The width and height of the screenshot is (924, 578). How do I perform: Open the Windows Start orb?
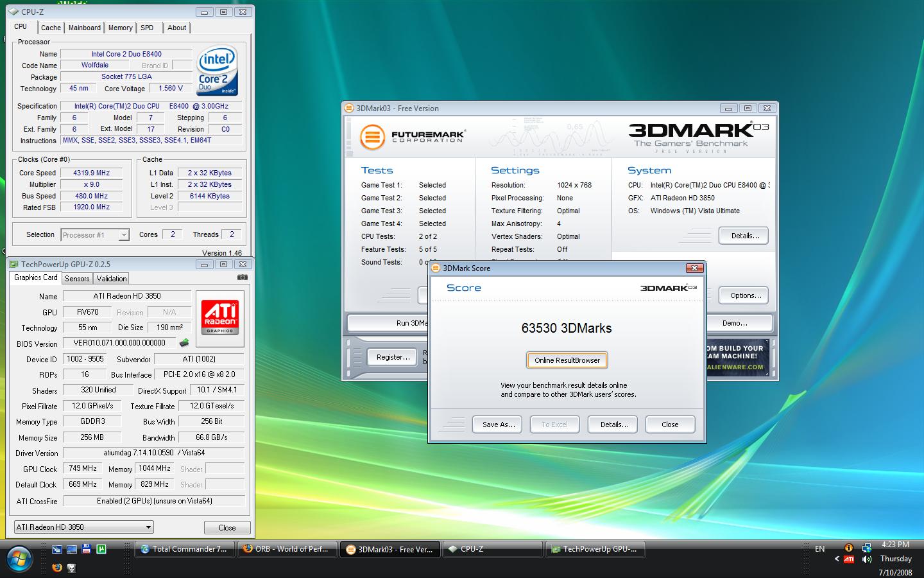tap(19, 560)
